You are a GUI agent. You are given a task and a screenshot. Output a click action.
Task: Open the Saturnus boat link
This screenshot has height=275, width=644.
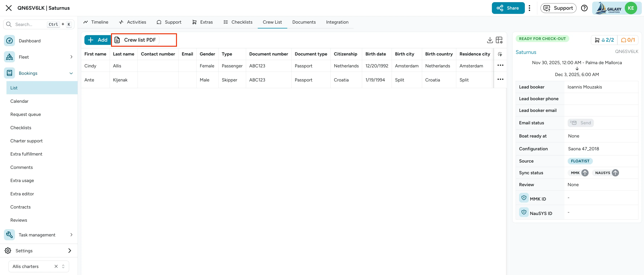[x=526, y=52]
